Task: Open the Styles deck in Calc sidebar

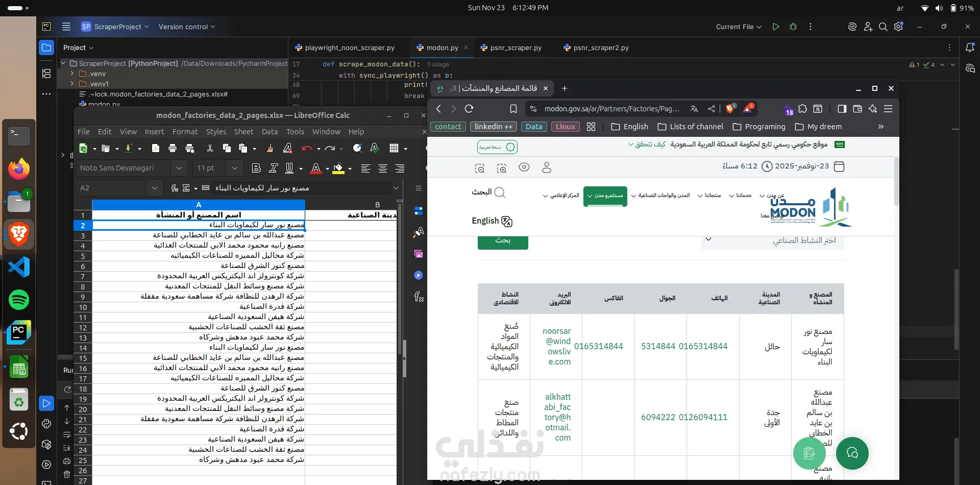Action: (419, 232)
